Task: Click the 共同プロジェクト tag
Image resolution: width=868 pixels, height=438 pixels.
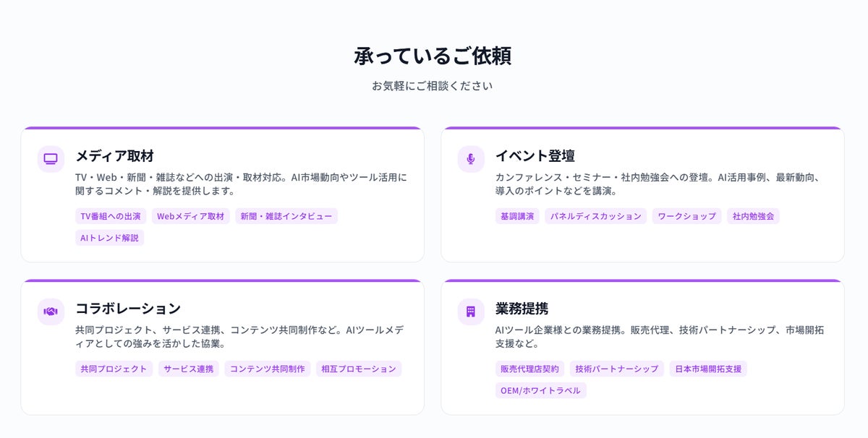Action: coord(114,369)
